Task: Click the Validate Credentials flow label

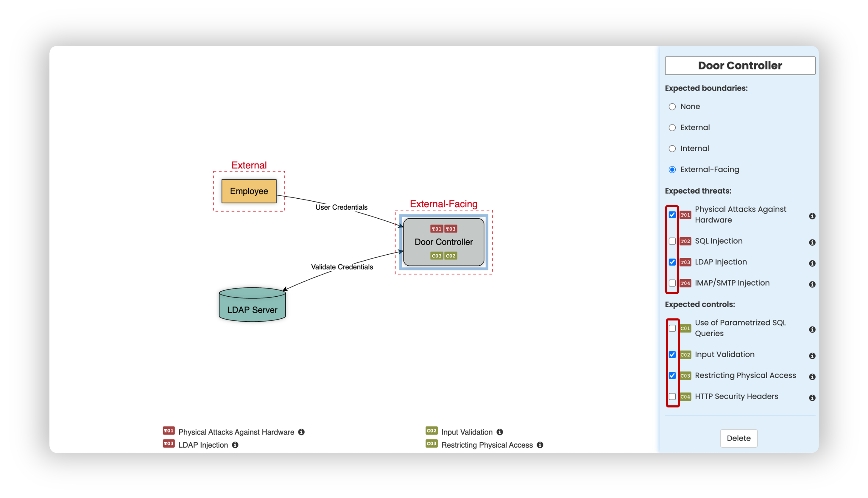Action: point(342,267)
